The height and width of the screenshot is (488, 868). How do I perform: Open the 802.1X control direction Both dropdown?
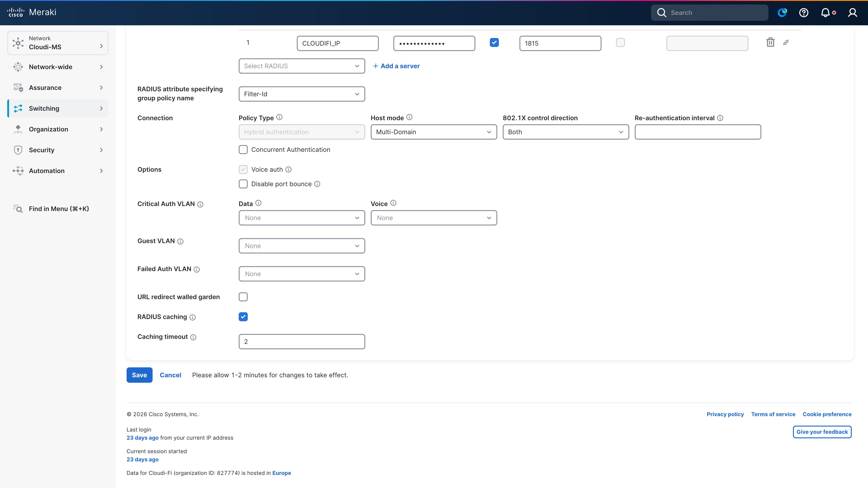[x=566, y=132]
